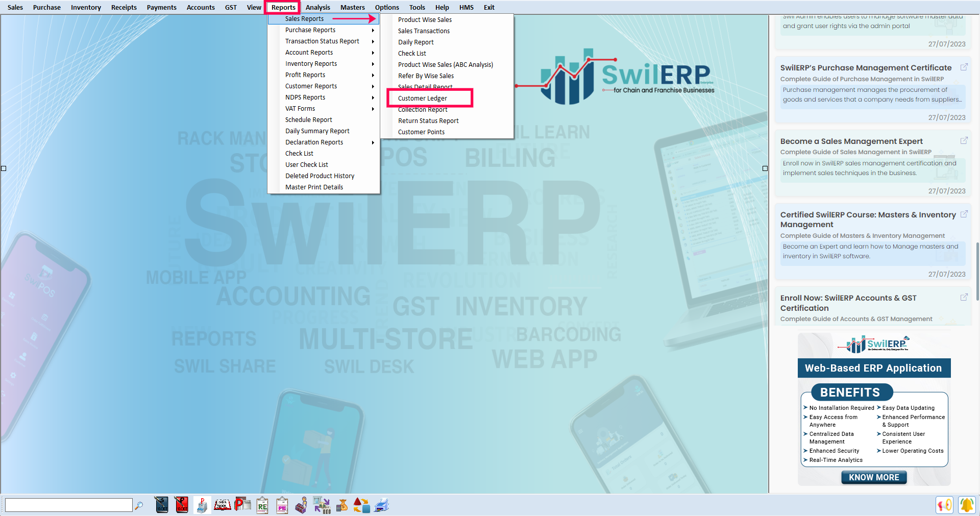Click the KNOW MORE button
Image resolution: width=980 pixels, height=516 pixels.
pyautogui.click(x=874, y=477)
